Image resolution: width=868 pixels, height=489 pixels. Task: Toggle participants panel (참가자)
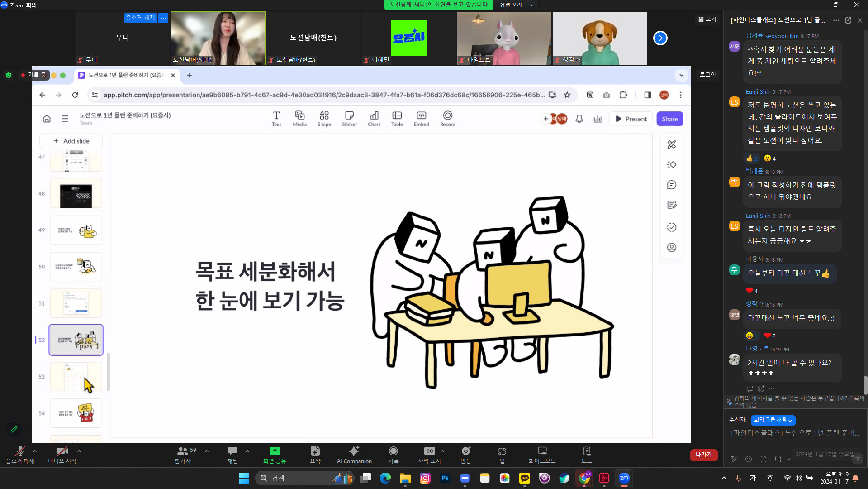[183, 455]
